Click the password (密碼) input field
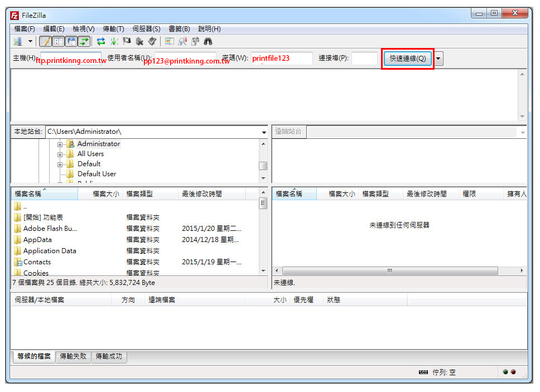The height and width of the screenshot is (392, 540). click(x=282, y=59)
